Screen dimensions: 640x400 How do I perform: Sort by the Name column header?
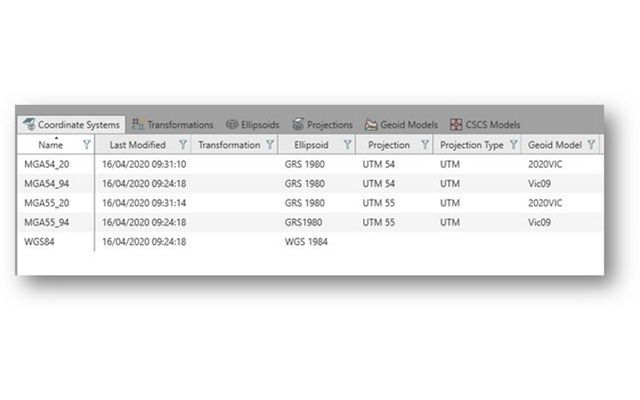50,146
